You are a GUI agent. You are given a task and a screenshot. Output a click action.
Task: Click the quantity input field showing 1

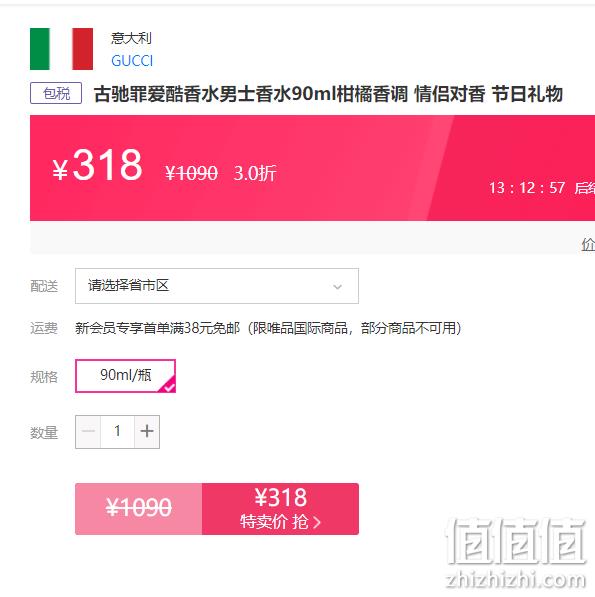click(x=117, y=432)
